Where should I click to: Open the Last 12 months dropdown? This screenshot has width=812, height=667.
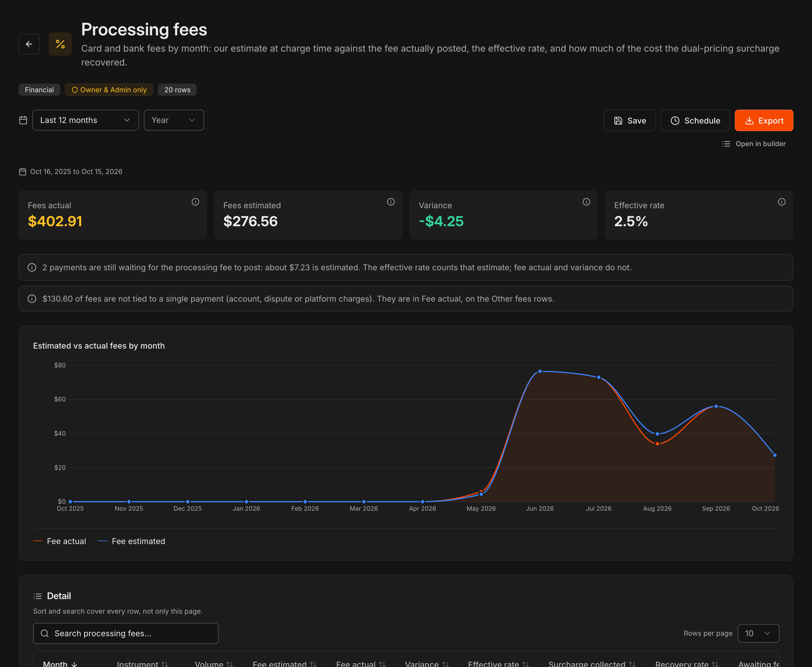click(x=86, y=120)
